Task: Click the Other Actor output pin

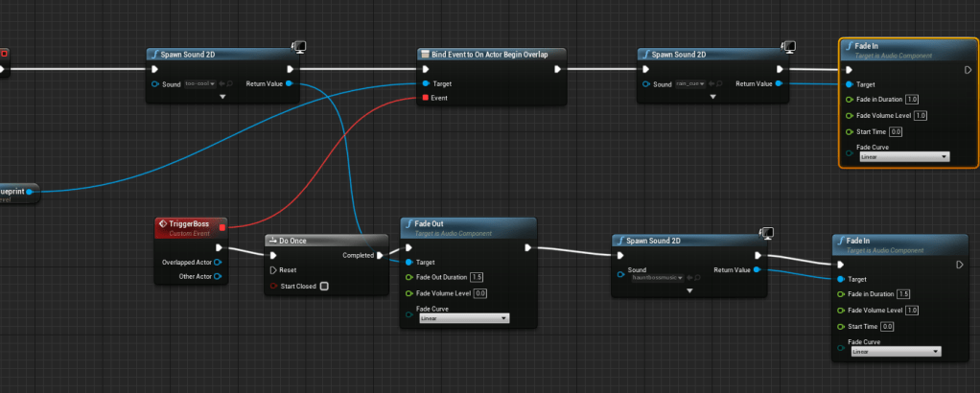Action: 218,277
